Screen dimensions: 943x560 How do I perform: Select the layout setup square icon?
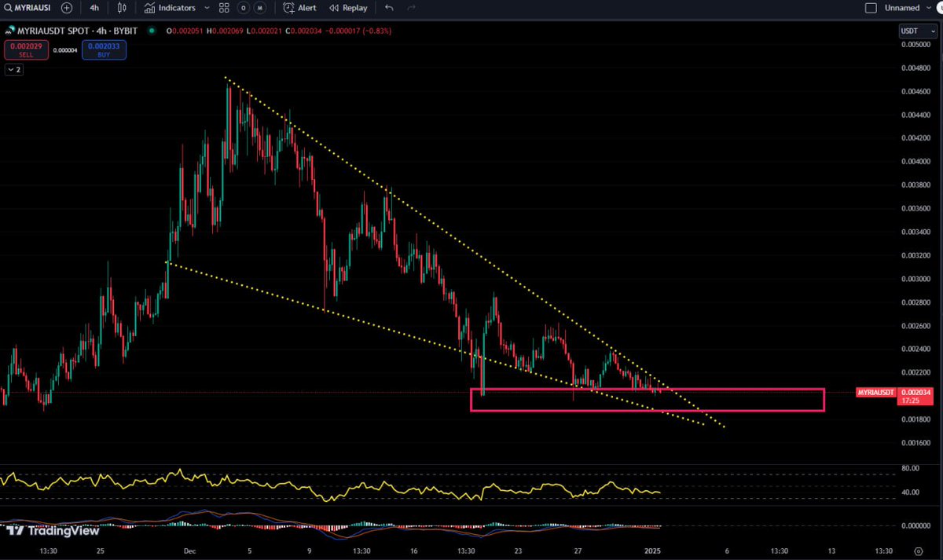tap(870, 8)
